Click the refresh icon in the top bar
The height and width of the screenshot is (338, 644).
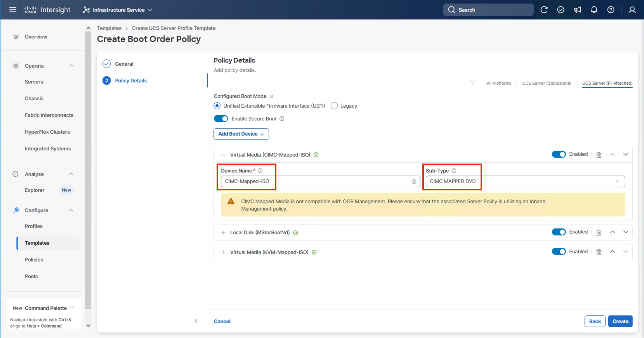544,10
